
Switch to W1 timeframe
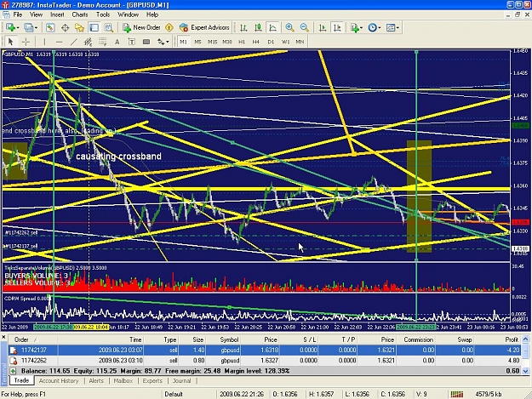point(285,42)
